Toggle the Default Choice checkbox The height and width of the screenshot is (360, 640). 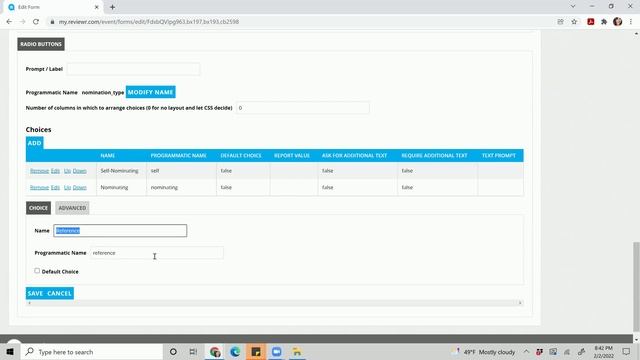[x=37, y=271]
